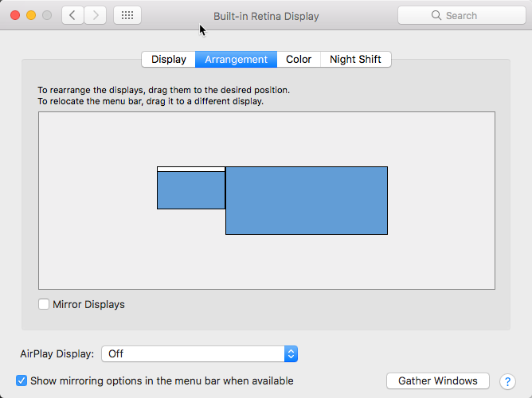
Task: Select the Arrangement tab
Action: tap(237, 60)
